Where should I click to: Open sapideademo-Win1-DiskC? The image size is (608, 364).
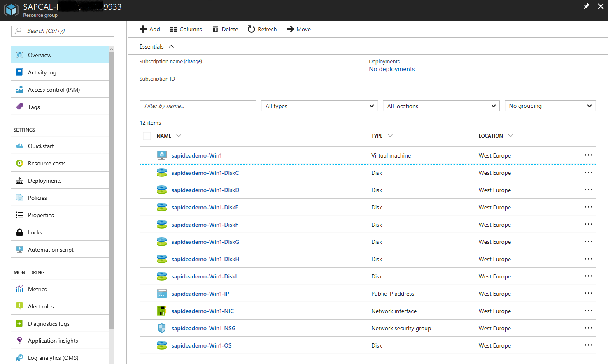click(x=205, y=173)
